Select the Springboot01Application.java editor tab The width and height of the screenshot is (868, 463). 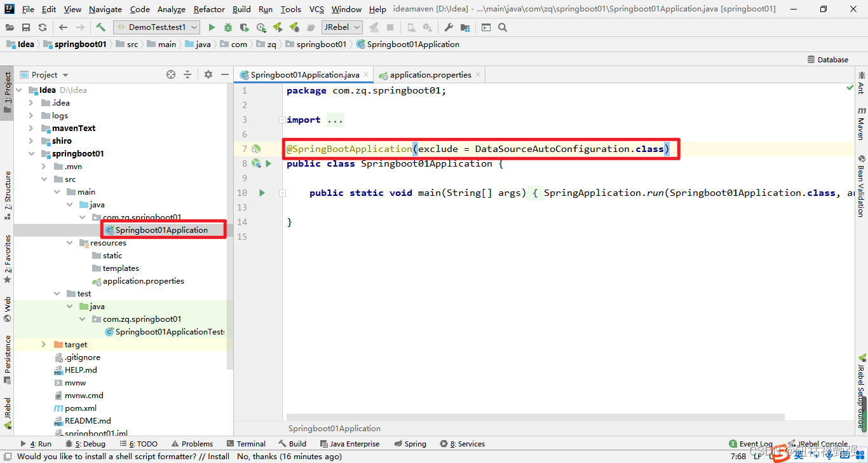click(305, 74)
